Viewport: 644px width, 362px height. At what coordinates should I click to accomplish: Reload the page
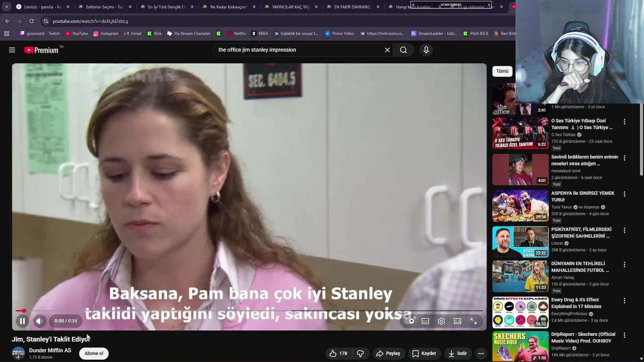click(x=31, y=21)
